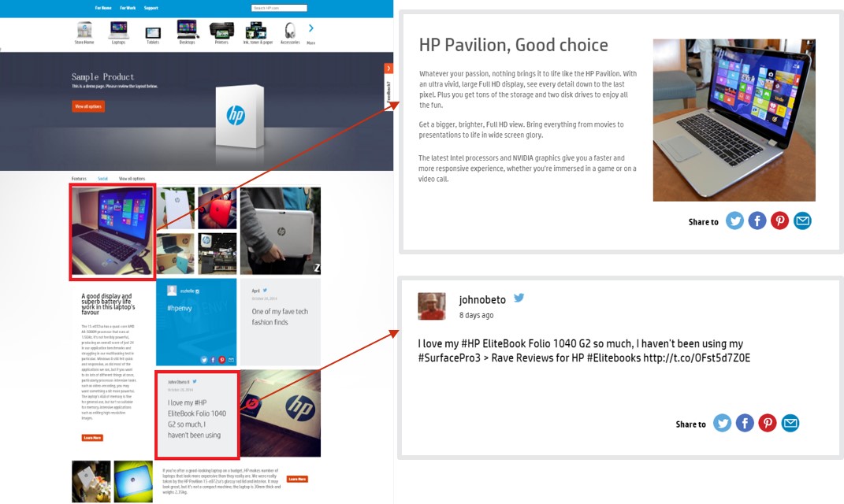Click the 'Sample Product' banner title
The image size is (844, 504).
click(x=102, y=77)
